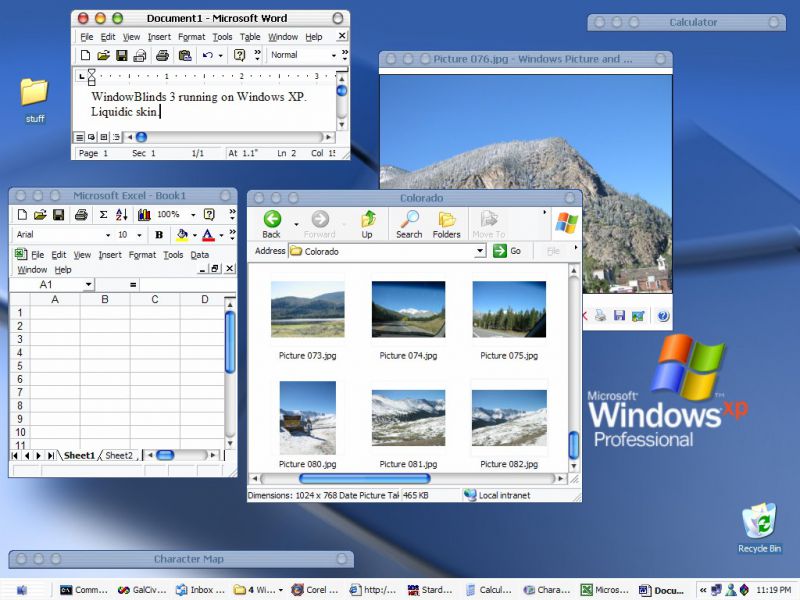Click the Up folder icon in Explorer
The height and width of the screenshot is (600, 800).
(x=367, y=224)
